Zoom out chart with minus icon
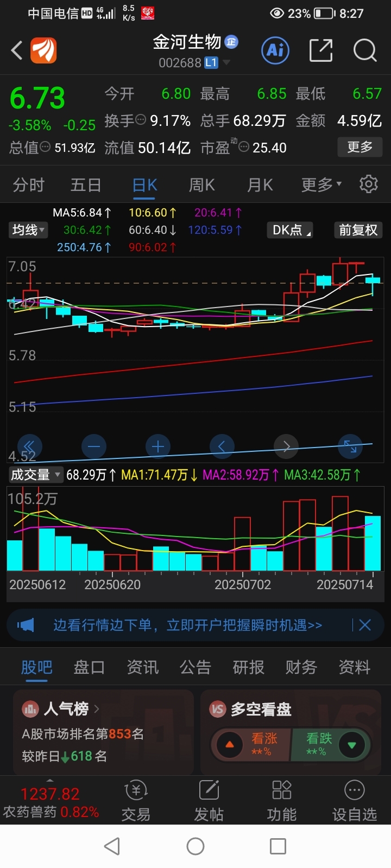The width and height of the screenshot is (391, 868). [x=94, y=446]
